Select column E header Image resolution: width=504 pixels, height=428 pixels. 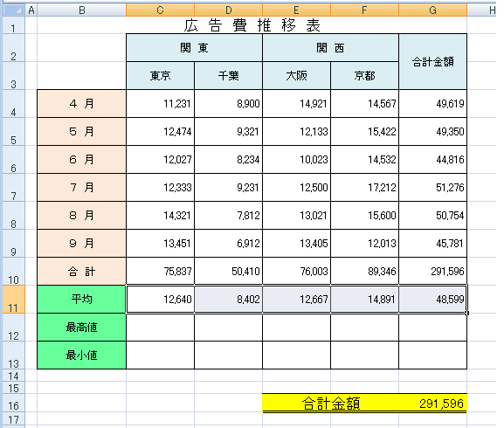coord(296,10)
